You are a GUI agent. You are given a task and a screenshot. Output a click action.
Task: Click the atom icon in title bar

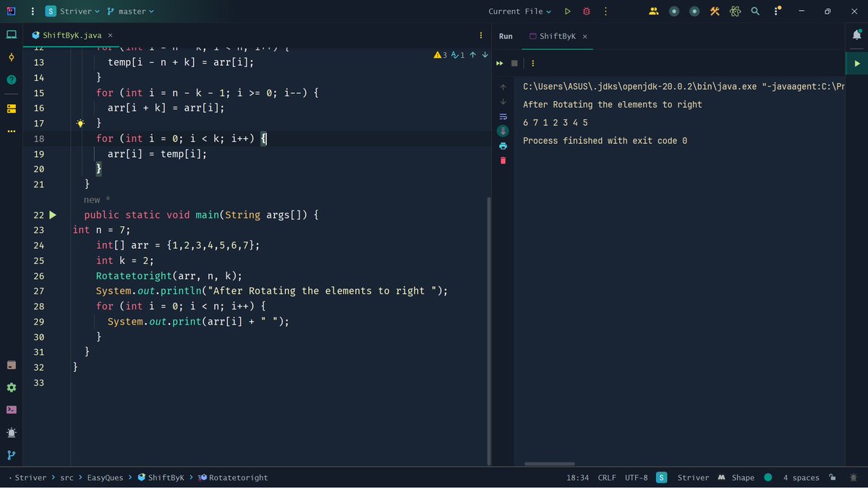pyautogui.click(x=735, y=12)
